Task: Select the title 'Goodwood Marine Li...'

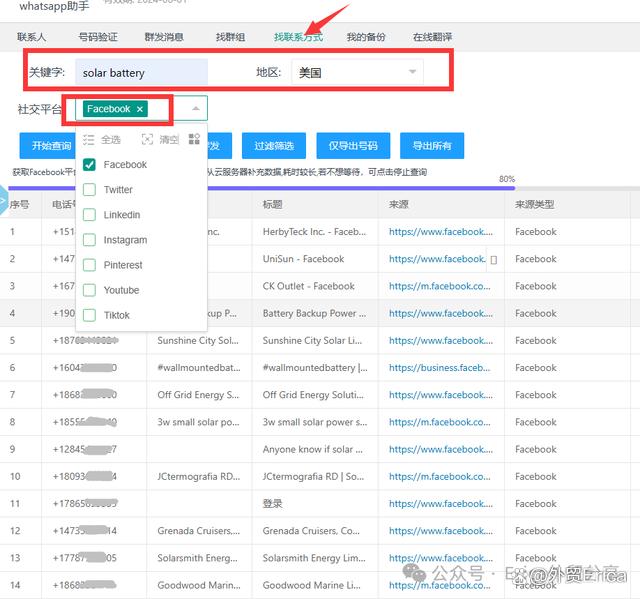Action: pyautogui.click(x=311, y=585)
